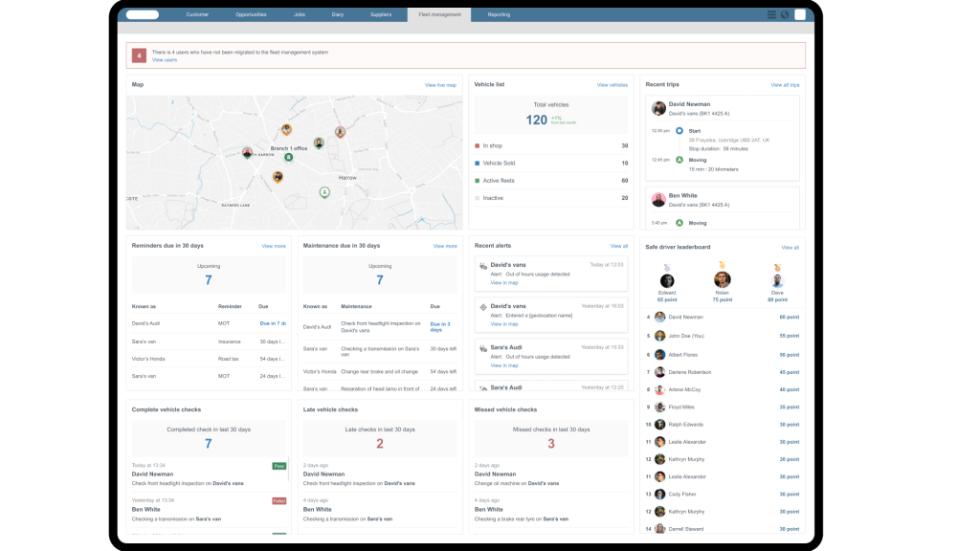This screenshot has height=551, width=980.
Task: Click the van icon on the first recent alert
Action: (x=482, y=267)
